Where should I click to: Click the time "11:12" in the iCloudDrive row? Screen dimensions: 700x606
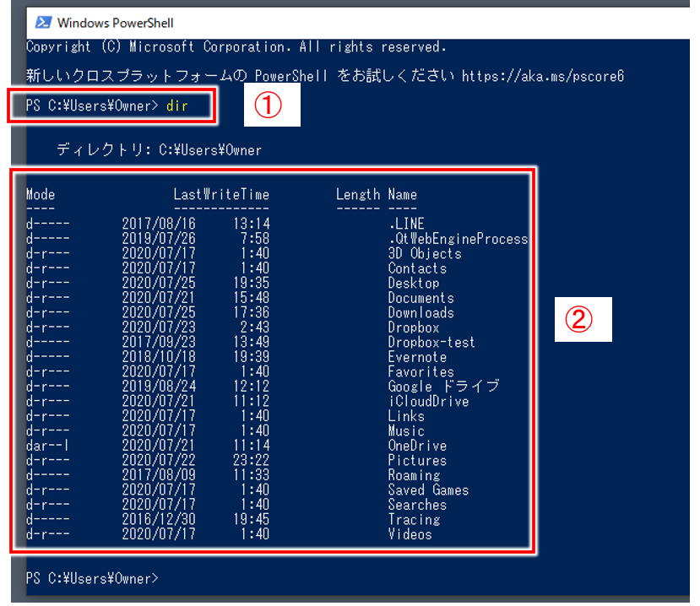[252, 401]
